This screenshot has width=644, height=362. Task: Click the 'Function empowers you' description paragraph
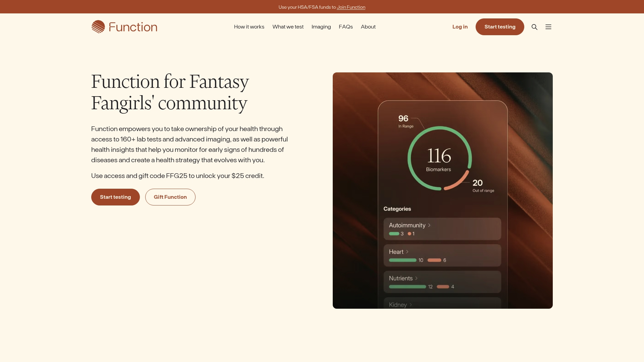190,144
